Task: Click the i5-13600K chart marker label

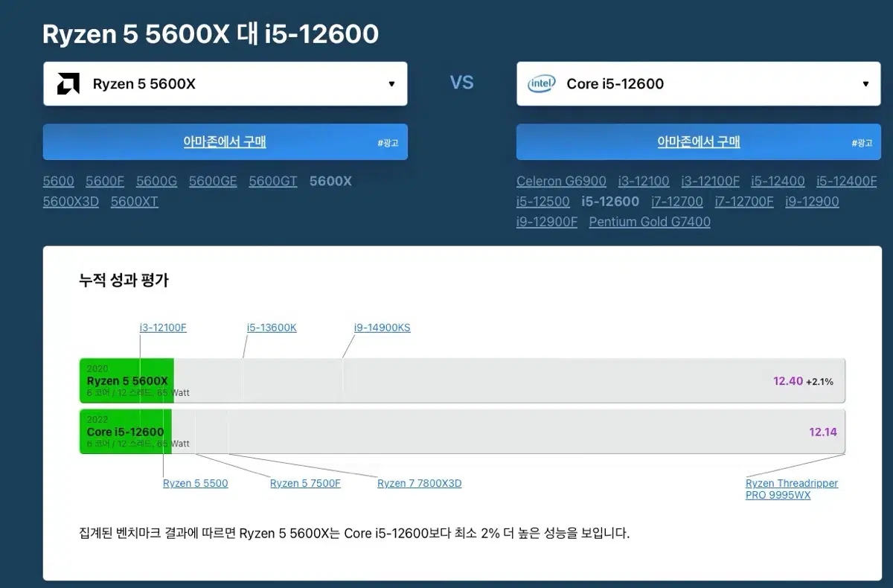Action: tap(272, 327)
